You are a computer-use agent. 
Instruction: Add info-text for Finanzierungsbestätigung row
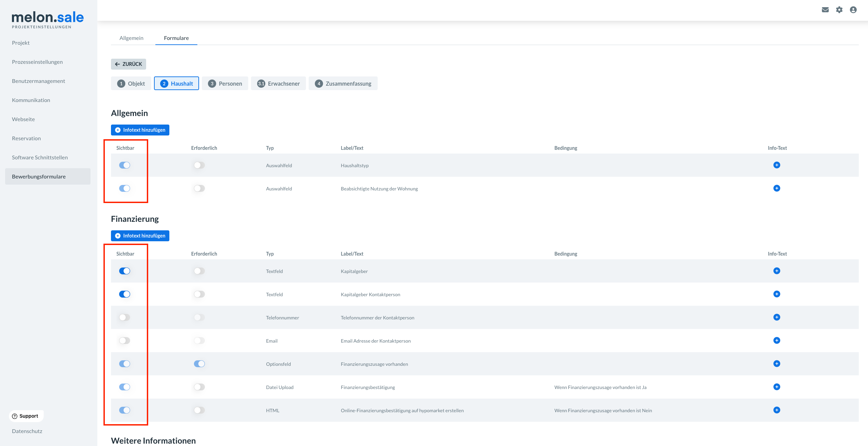tap(776, 387)
